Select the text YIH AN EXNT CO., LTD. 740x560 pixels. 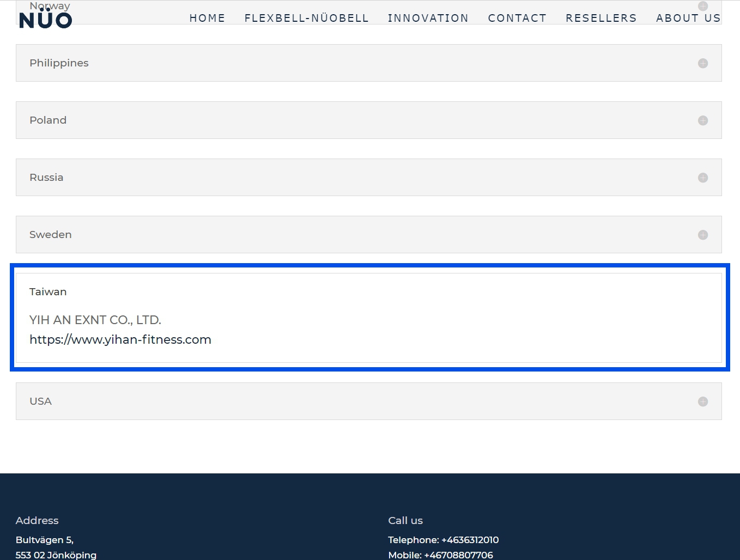coord(95,320)
